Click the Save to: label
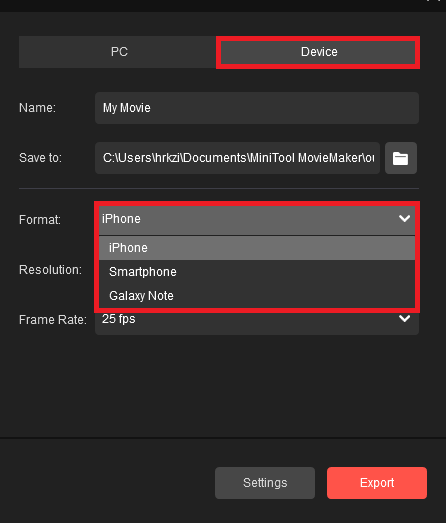Screen dimensions: 446x523 pyautogui.click(x=40, y=158)
